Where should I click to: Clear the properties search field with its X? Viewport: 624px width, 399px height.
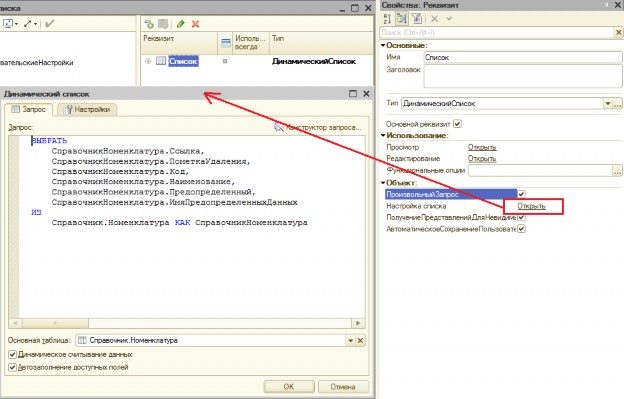618,32
